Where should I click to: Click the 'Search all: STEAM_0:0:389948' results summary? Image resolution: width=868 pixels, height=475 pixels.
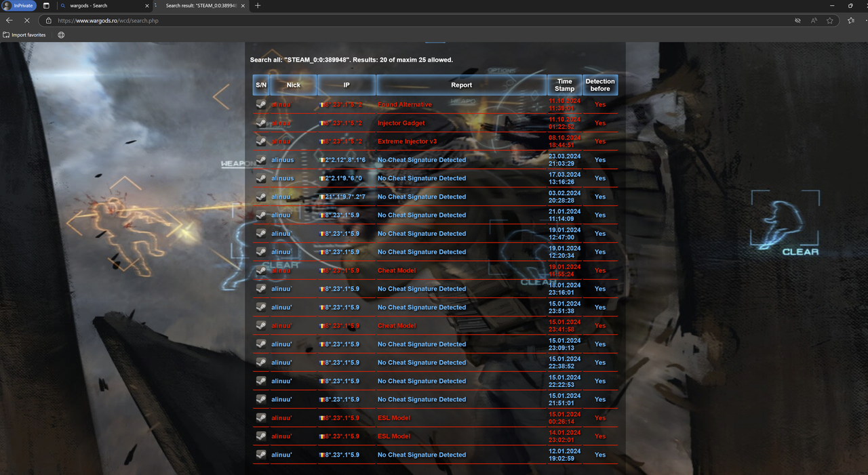click(351, 60)
